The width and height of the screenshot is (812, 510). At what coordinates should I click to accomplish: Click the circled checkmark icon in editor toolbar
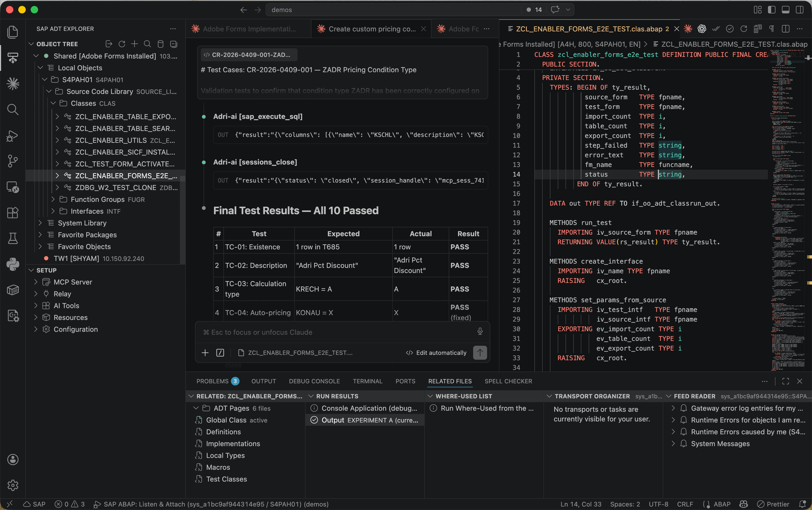730,29
